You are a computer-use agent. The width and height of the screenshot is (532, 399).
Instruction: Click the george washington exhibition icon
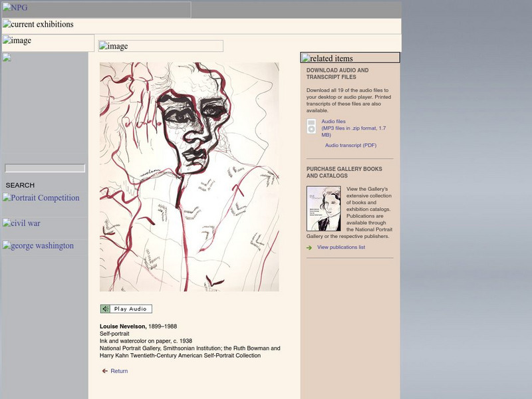click(x=7, y=245)
